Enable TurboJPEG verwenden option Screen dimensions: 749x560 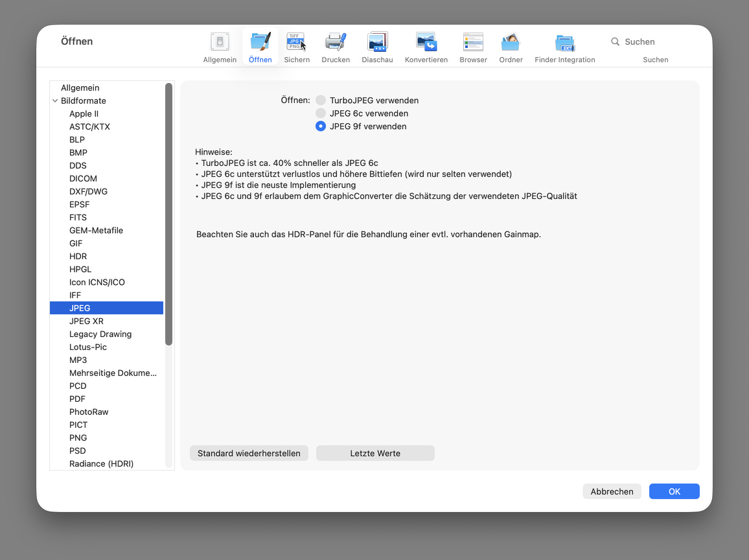click(x=321, y=100)
